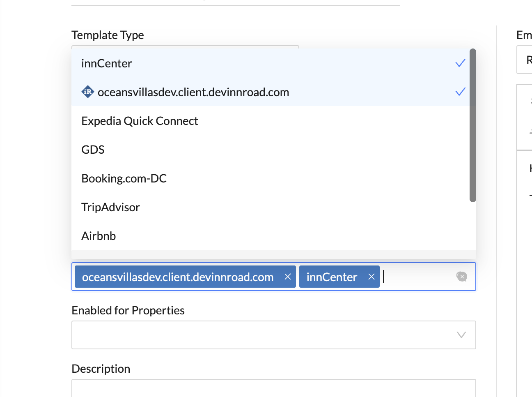Deselect the innCenter option in the list

271,63
